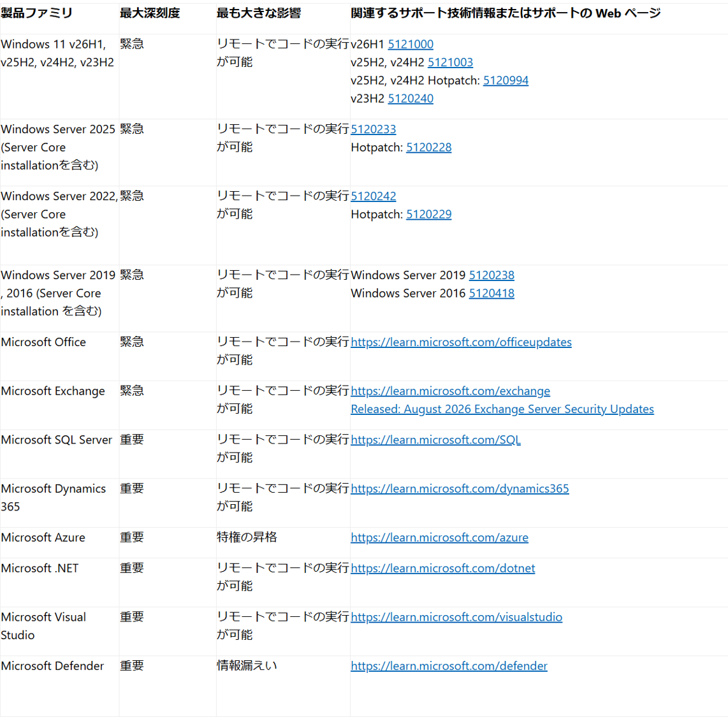728x717 pixels.
Task: Open KB article 5121000 for v26H1
Action: coord(411,45)
